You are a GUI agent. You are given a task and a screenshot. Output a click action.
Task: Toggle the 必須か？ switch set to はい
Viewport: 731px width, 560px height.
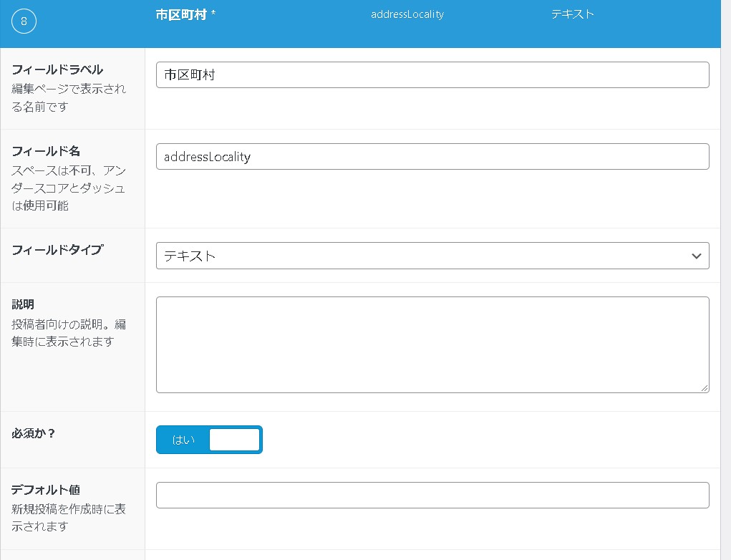click(209, 440)
